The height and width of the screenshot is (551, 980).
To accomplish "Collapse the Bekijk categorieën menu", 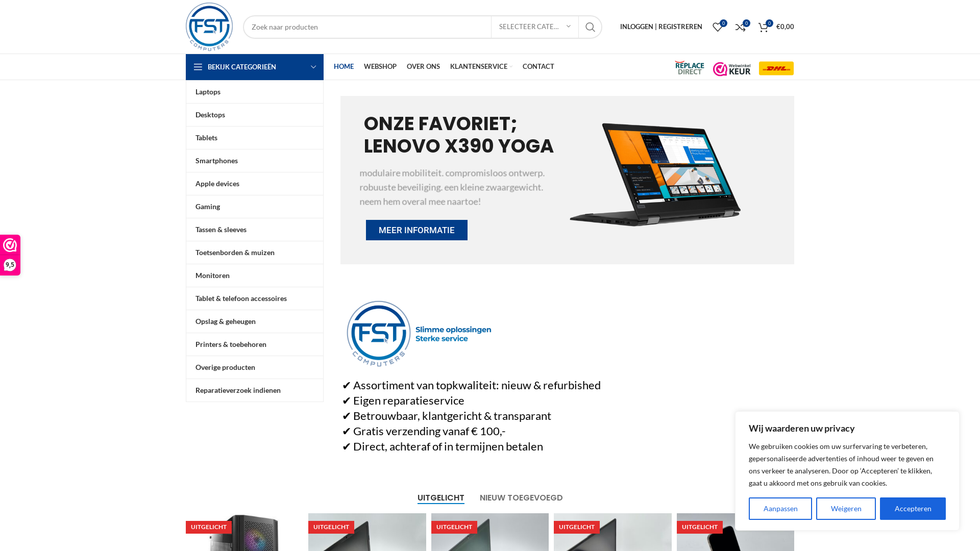I will click(x=255, y=67).
